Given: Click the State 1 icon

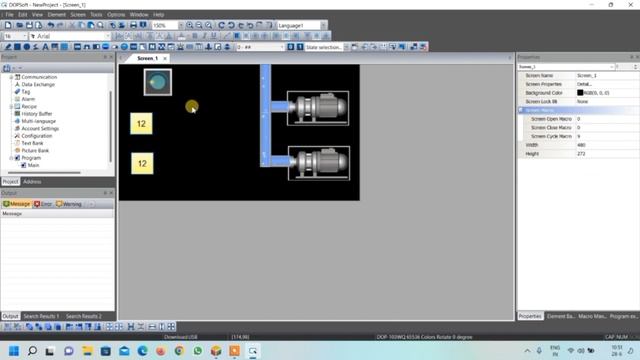Looking at the screenshot, I should [x=300, y=47].
